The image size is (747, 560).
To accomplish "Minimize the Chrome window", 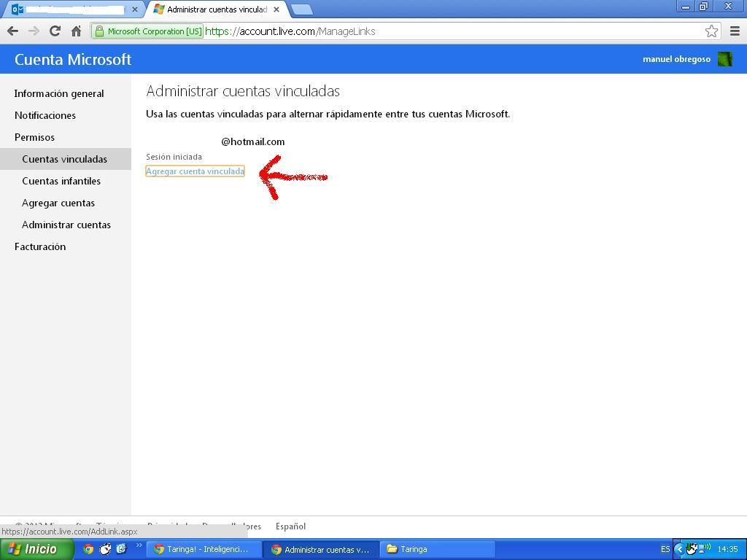I will click(686, 7).
